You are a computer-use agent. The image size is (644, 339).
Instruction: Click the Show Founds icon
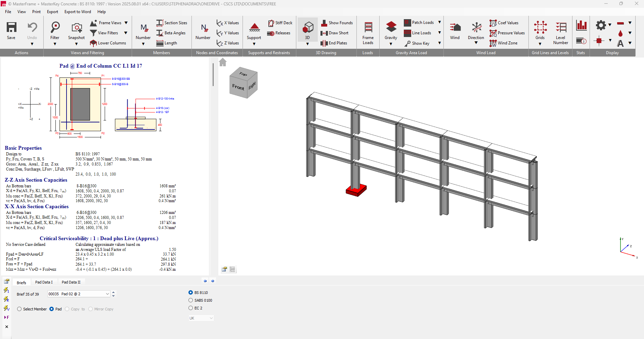337,23
